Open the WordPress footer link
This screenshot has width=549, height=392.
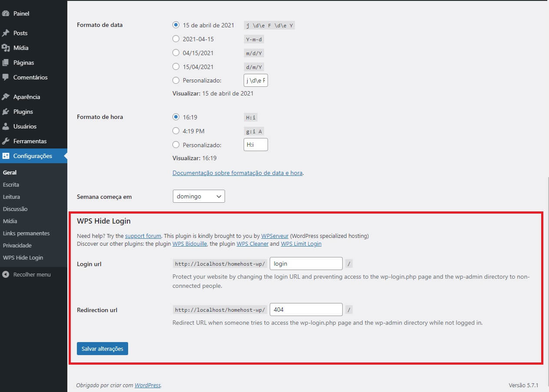click(x=147, y=385)
